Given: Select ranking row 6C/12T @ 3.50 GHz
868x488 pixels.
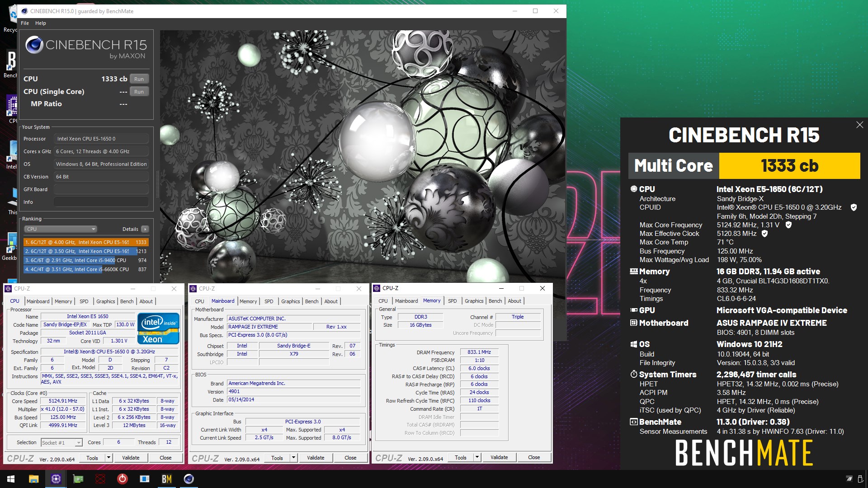Looking at the screenshot, I should click(x=86, y=251).
